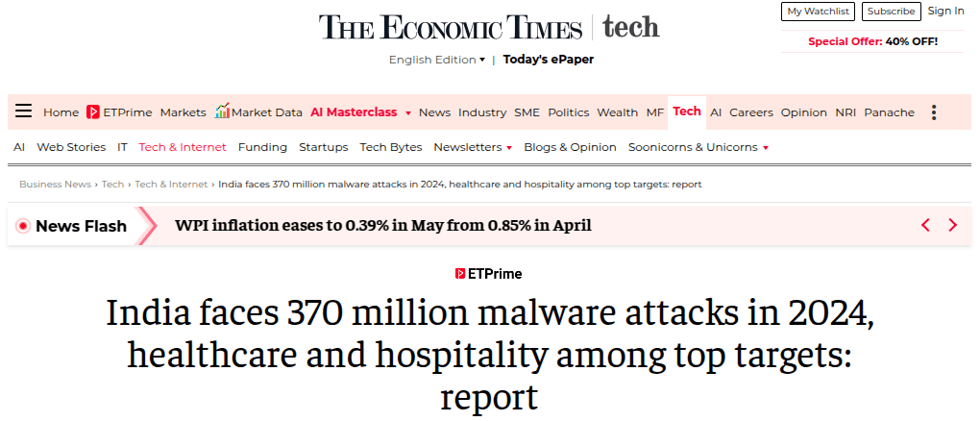980x421 pixels.
Task: Open My Watchlist
Action: pyautogui.click(x=818, y=12)
